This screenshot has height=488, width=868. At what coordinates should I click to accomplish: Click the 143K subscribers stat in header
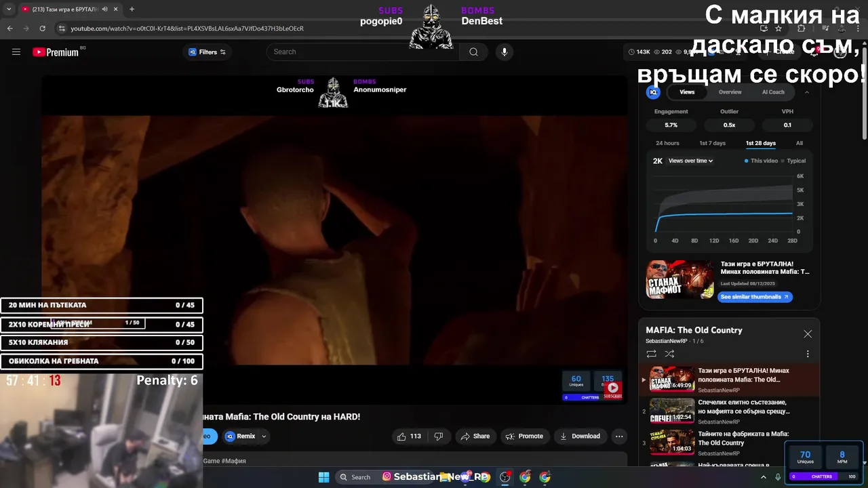[x=639, y=52]
